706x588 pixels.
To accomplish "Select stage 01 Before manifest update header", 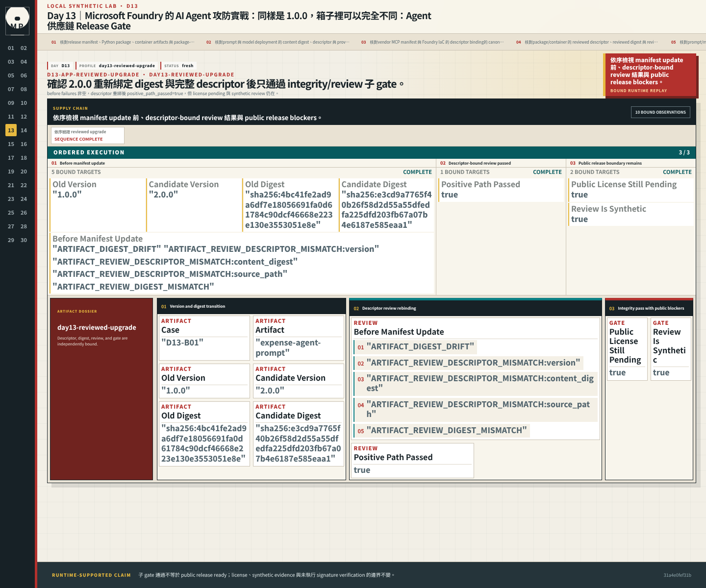I will 242,163.
